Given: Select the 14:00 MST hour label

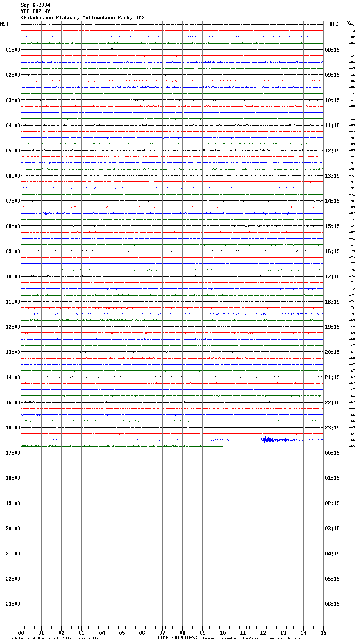Looking at the screenshot, I should [x=13, y=377].
